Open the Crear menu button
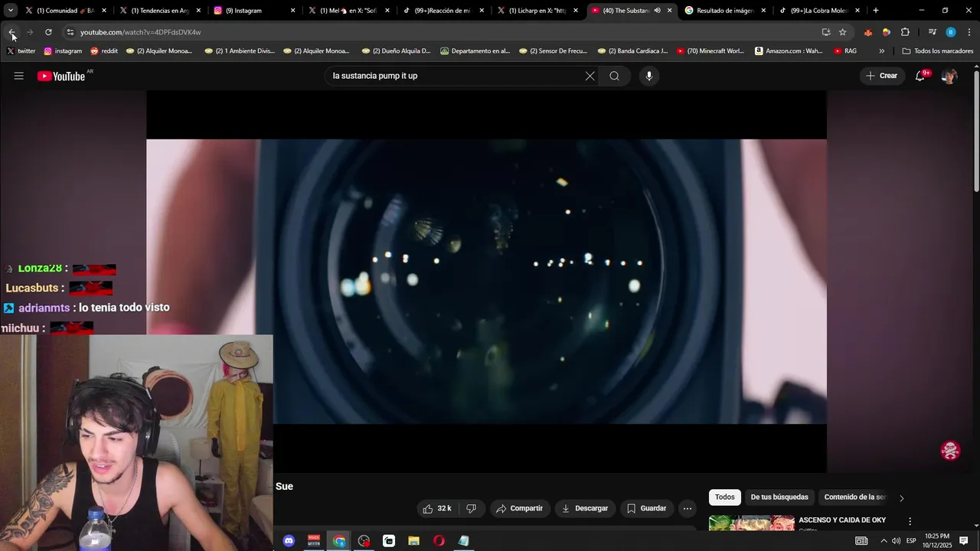980x551 pixels. point(881,76)
